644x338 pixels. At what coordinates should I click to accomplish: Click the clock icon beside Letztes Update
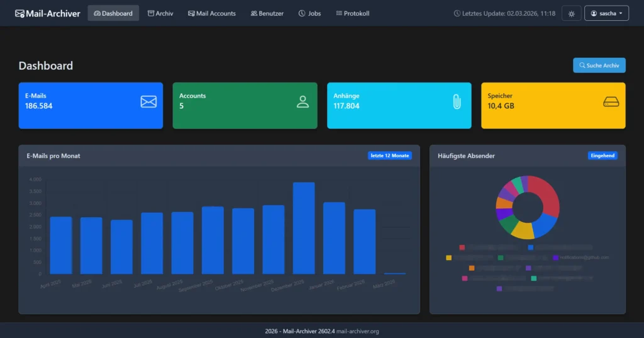(x=457, y=13)
